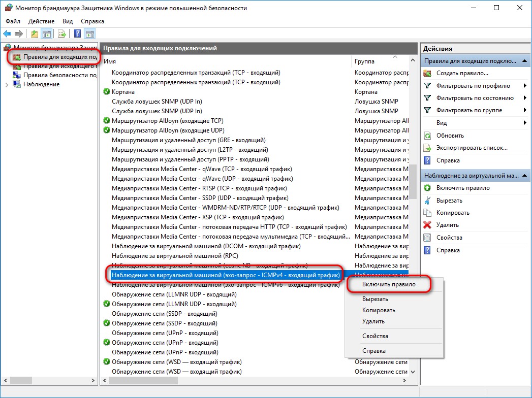Click green check of Маршрутизатор AllJoyn (входящие UDP)

[107, 130]
